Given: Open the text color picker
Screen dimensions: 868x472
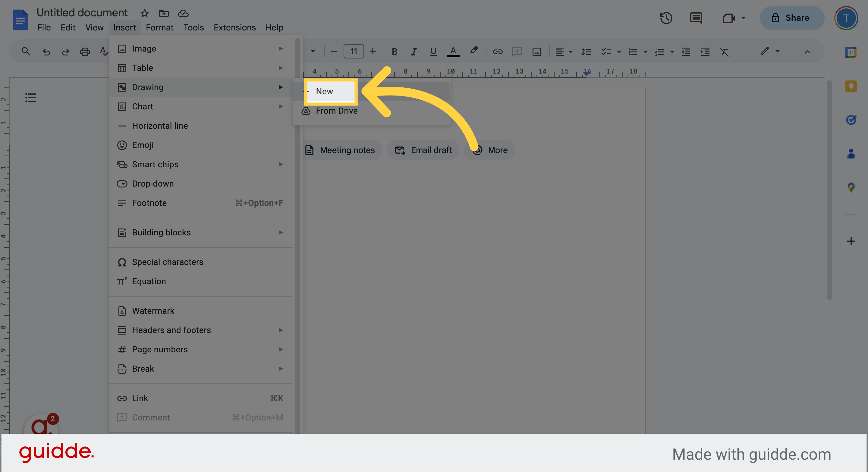Looking at the screenshot, I should click(x=453, y=52).
